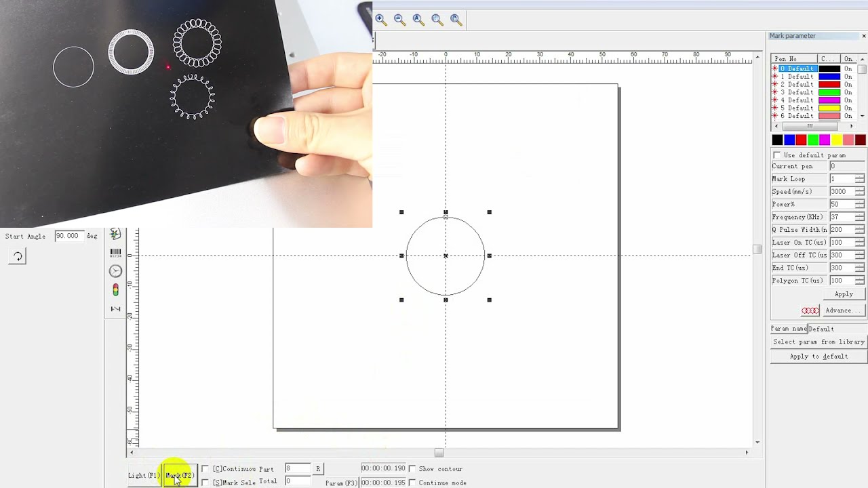Click the Apply to default button
Image resolution: width=868 pixels, height=488 pixels.
coord(818,357)
